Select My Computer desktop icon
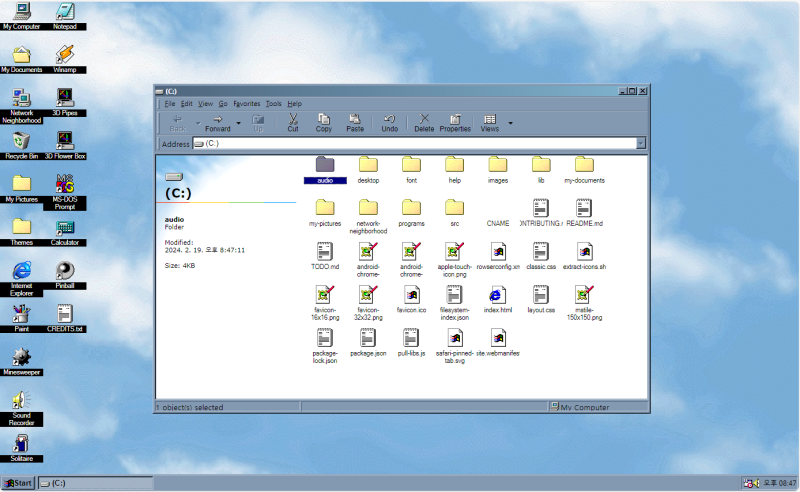Viewport: 800px width, 492px height. [x=21, y=16]
